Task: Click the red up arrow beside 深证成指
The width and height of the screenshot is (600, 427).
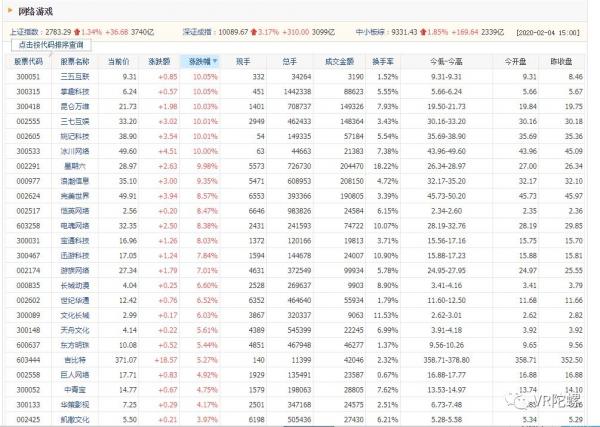Action: coord(253,32)
